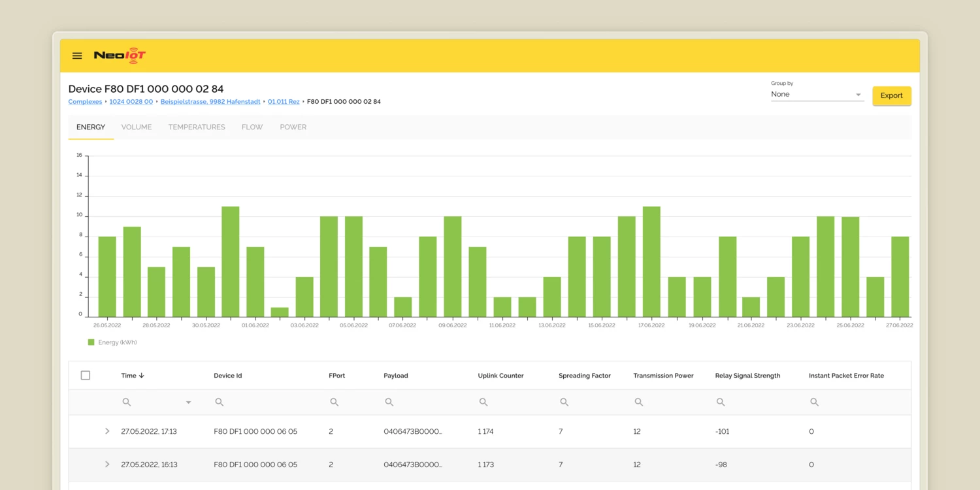Open the Complexes breadcrumb link
The height and width of the screenshot is (490, 980).
point(85,102)
